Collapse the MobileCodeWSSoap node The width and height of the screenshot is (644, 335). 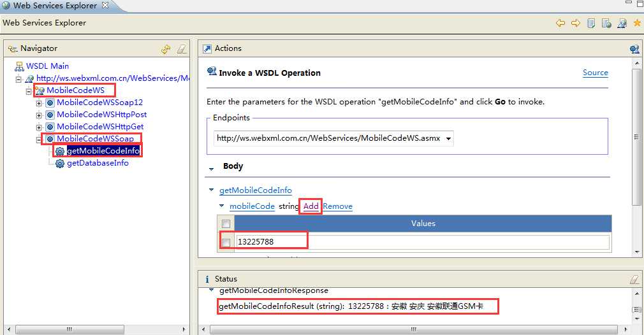click(x=39, y=140)
